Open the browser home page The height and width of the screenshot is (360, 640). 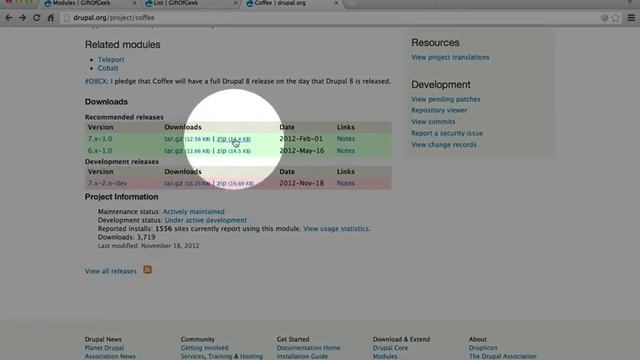click(51, 18)
